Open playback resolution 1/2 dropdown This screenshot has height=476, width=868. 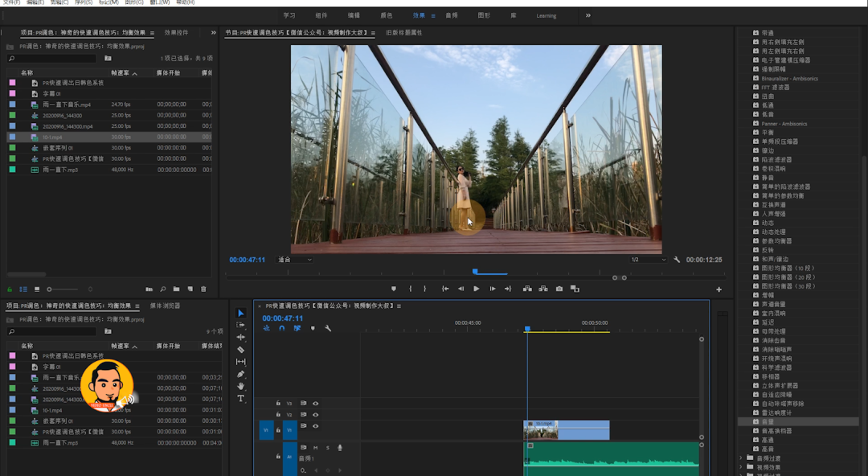(649, 260)
